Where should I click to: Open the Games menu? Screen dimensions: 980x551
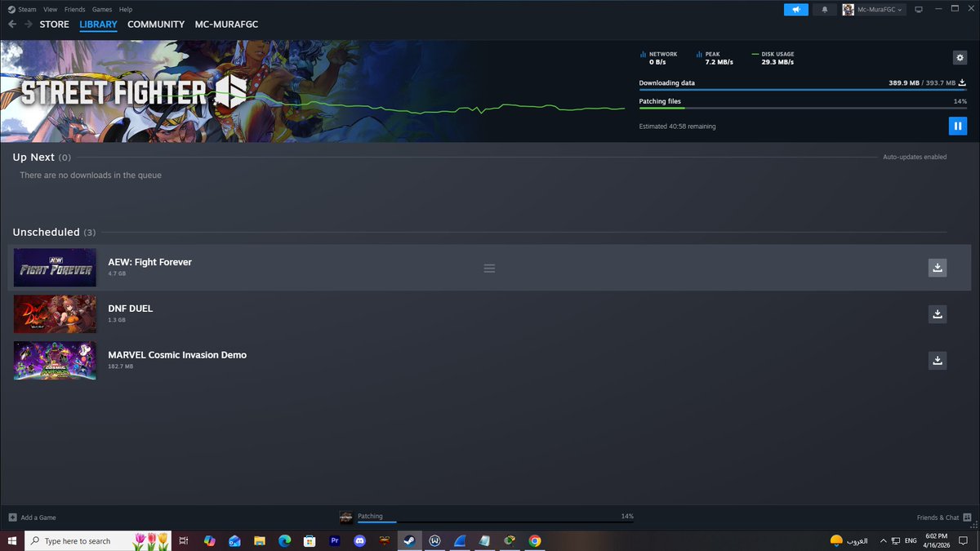[x=102, y=9]
